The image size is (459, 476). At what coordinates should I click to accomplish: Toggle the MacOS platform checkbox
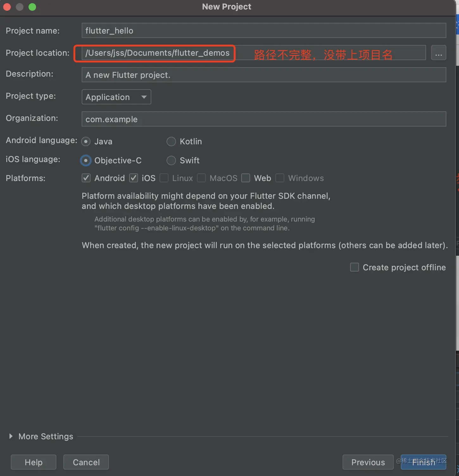[x=201, y=178]
